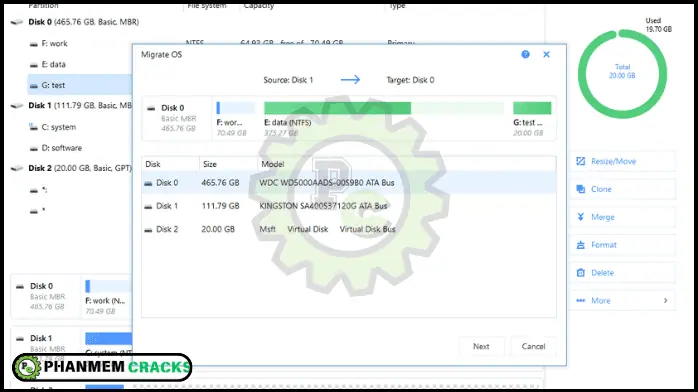Open the More options ellipsis
Image resolution: width=698 pixels, height=392 pixels.
(x=580, y=301)
